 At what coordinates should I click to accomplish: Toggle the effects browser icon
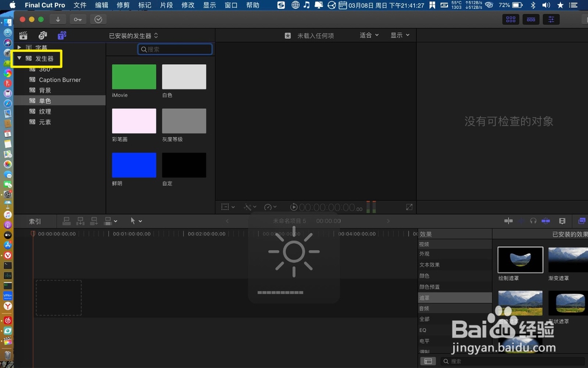(x=582, y=221)
